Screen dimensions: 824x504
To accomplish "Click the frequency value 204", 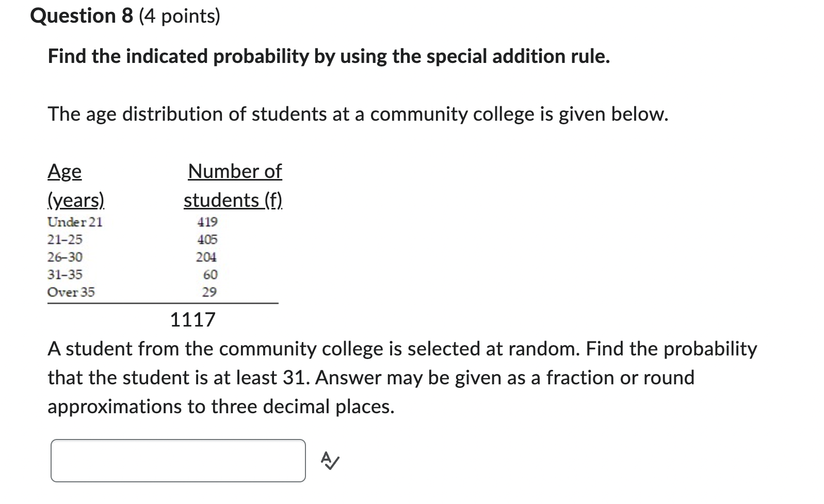I will 206,257.
